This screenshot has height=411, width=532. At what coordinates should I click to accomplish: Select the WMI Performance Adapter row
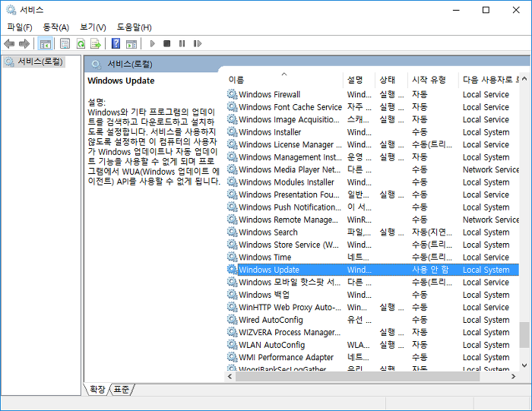[x=372, y=357]
